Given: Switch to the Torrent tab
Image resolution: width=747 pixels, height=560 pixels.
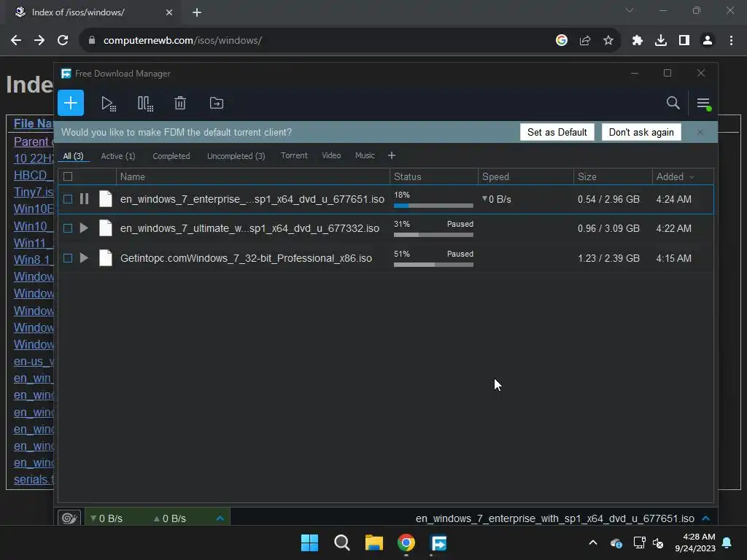Looking at the screenshot, I should [x=294, y=156].
